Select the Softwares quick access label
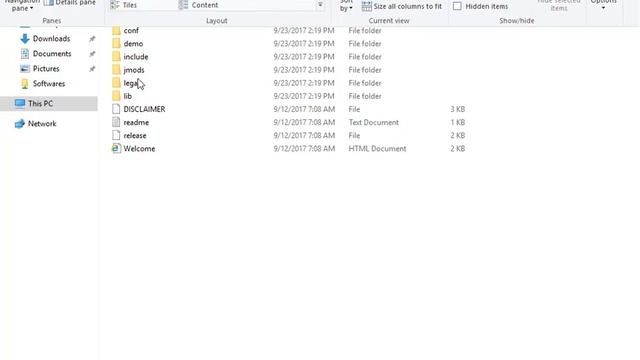Image resolution: width=640 pixels, height=360 pixels. coord(49,84)
